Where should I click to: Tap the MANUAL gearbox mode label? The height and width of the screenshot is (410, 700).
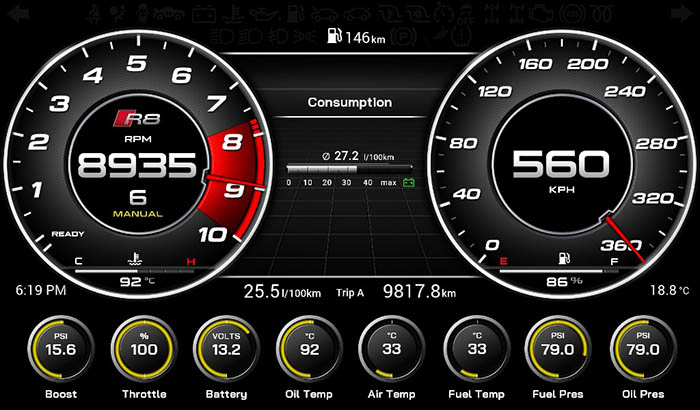(x=138, y=214)
